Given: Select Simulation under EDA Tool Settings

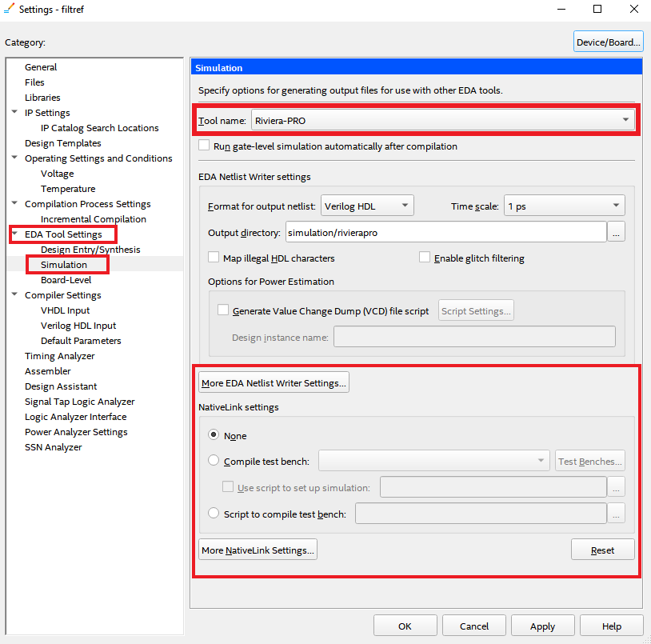Looking at the screenshot, I should 64,265.
